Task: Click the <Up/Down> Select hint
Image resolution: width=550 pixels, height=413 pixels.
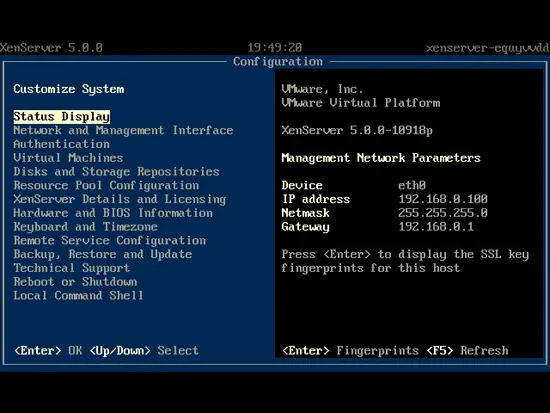Action: [144, 351]
